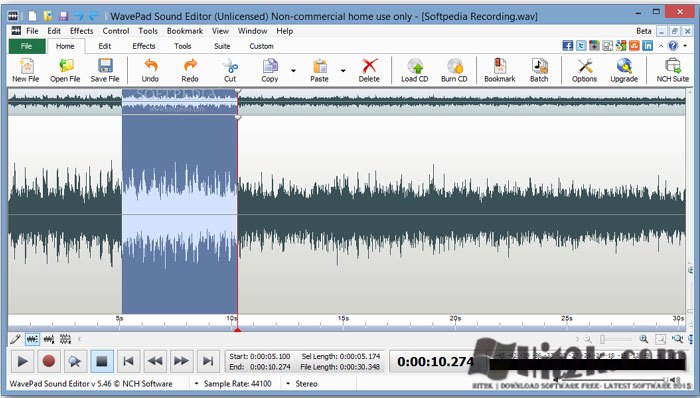
Task: Toggle the spectral view mode button
Action: tap(65, 340)
